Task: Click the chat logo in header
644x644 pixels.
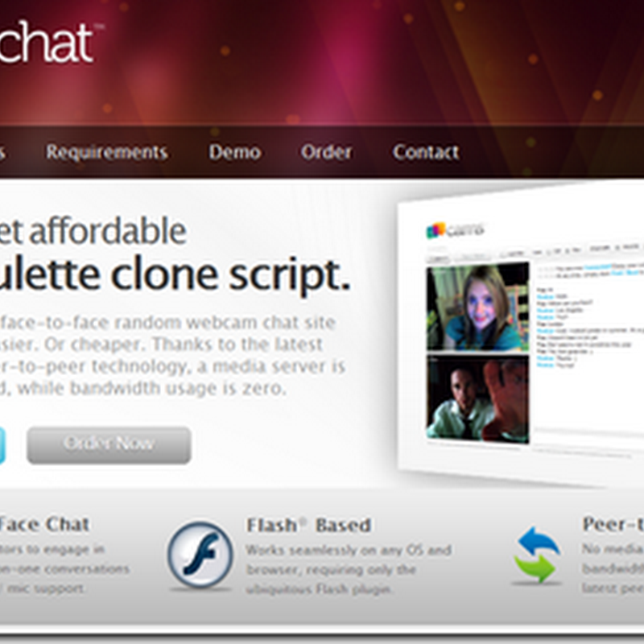Action: [x=47, y=43]
